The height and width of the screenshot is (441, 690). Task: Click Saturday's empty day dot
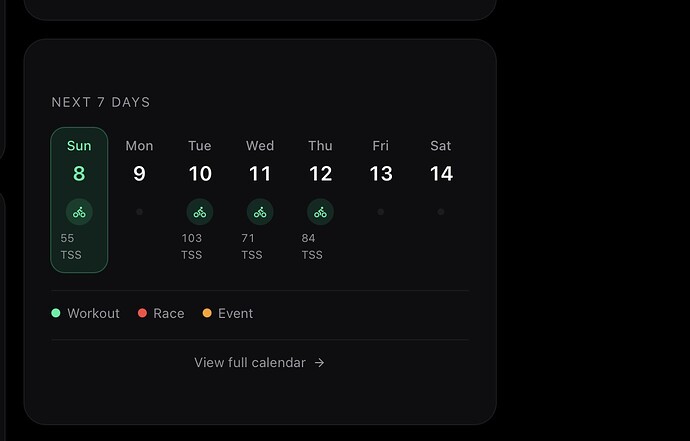pos(441,212)
